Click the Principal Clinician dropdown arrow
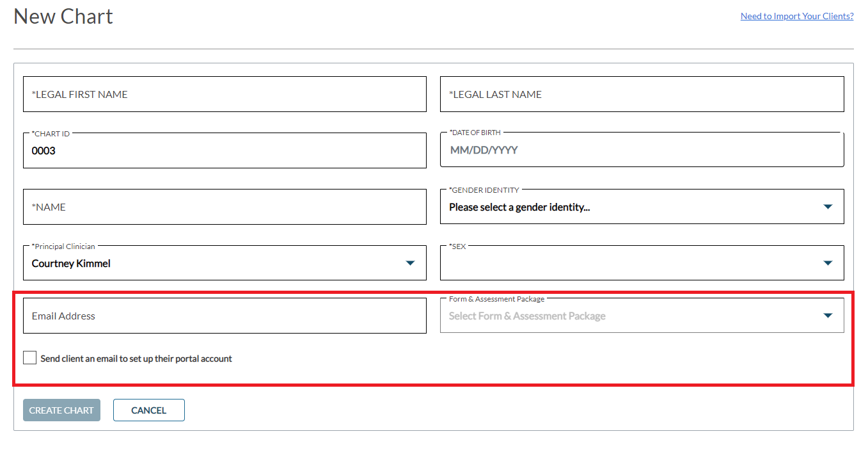 [410, 263]
